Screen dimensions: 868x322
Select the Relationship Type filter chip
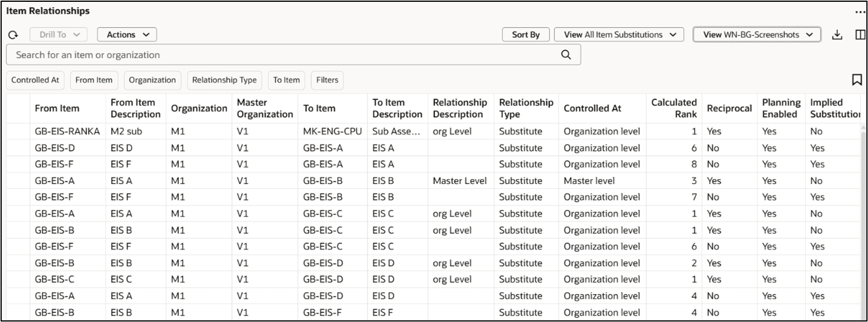pos(224,80)
